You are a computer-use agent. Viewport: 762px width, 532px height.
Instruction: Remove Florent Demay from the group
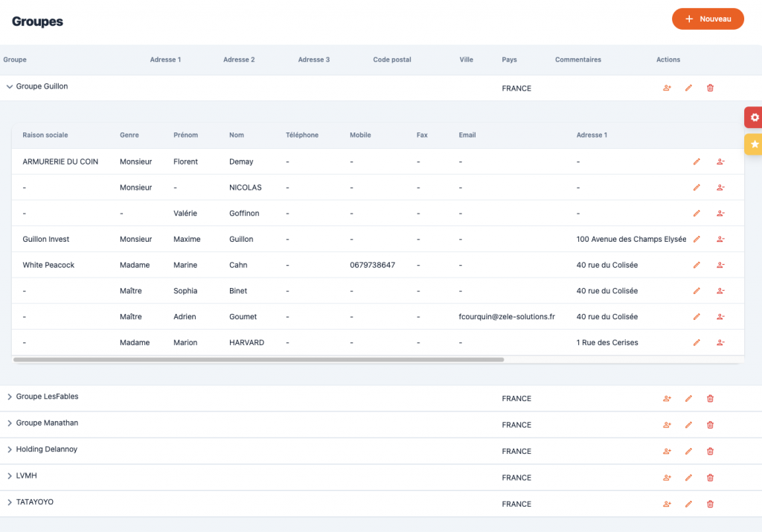click(720, 161)
